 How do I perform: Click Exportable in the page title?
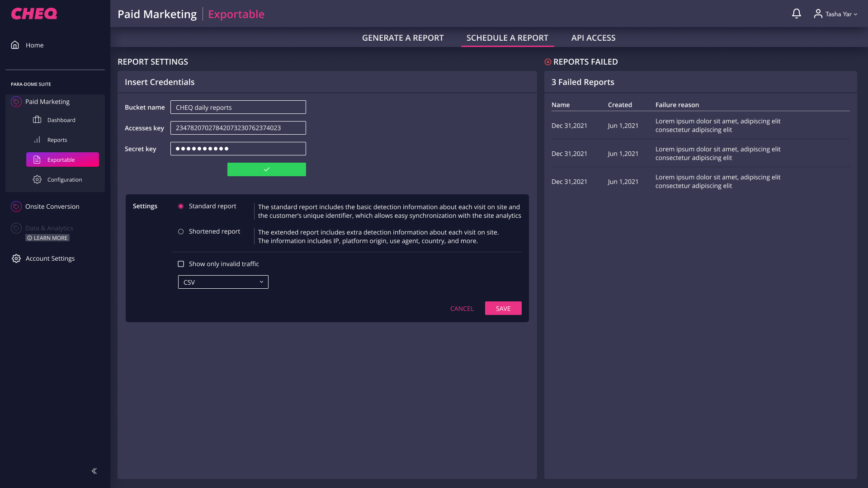point(236,14)
